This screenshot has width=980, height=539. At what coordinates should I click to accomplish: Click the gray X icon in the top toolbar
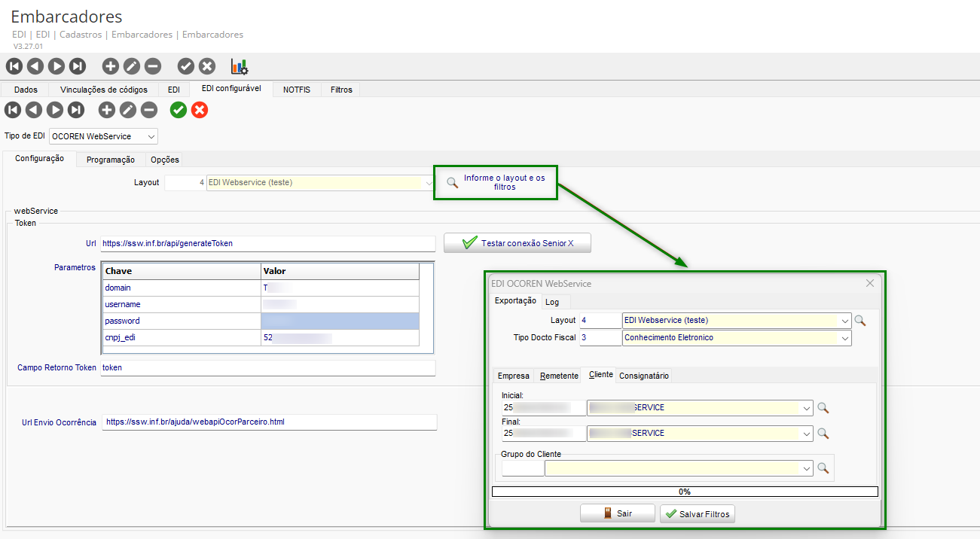207,66
